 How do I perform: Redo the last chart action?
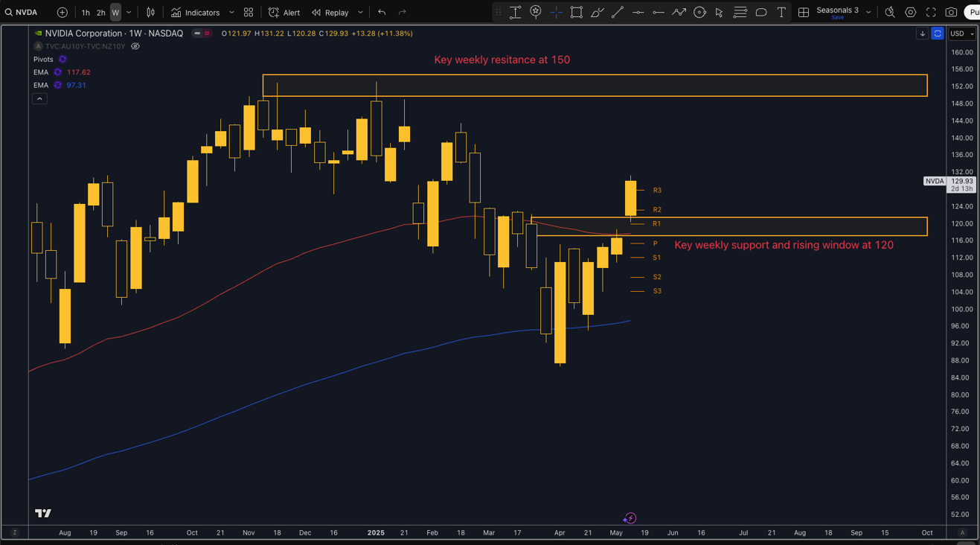point(403,12)
